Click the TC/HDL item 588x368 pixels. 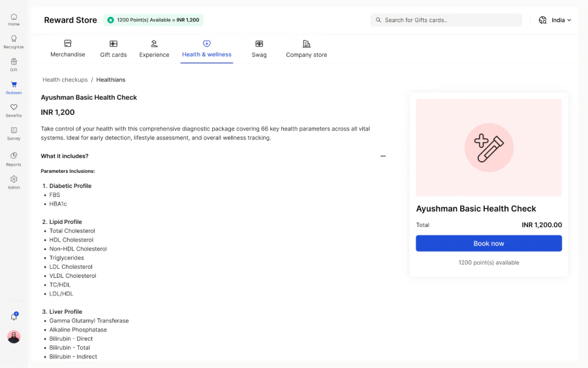pos(60,284)
